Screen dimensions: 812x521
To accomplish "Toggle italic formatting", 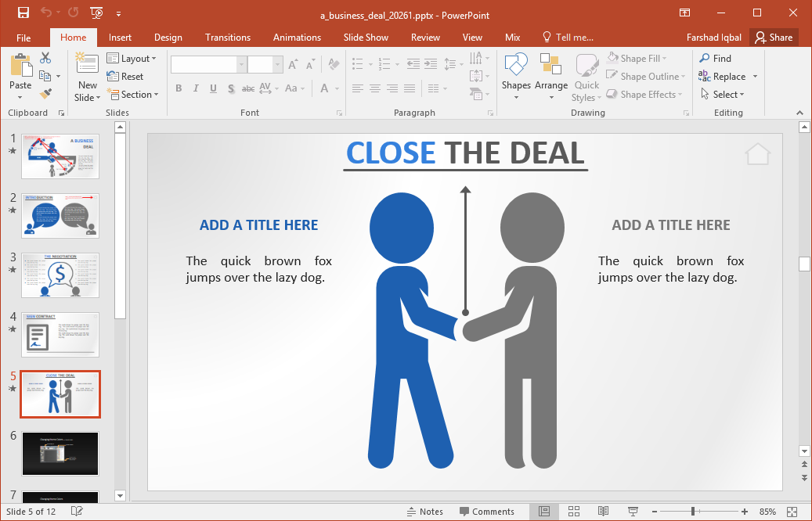I will point(195,88).
